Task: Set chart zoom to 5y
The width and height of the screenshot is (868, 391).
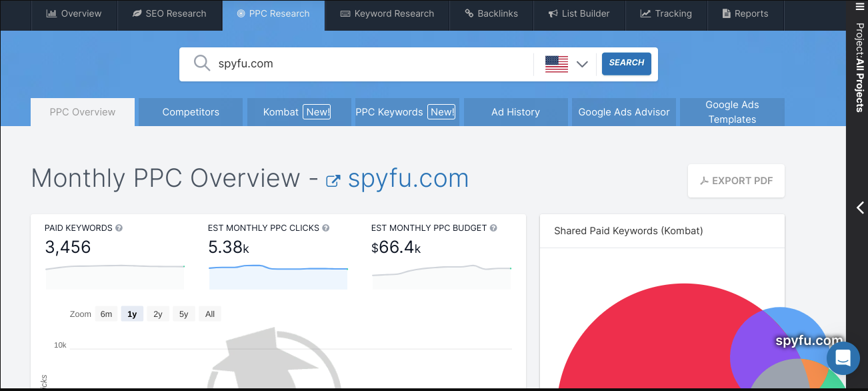Action: 184,314
